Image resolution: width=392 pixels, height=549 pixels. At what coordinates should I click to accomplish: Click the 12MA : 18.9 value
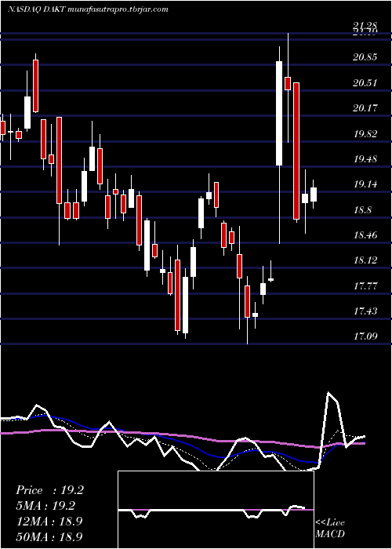tap(49, 522)
